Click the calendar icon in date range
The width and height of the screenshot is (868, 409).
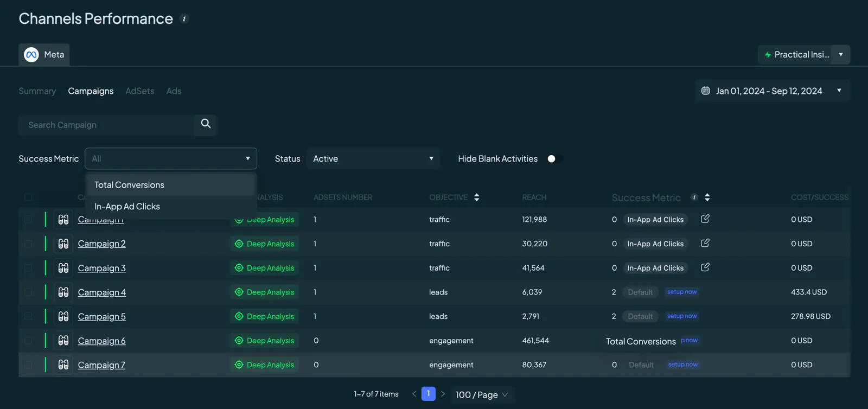705,91
